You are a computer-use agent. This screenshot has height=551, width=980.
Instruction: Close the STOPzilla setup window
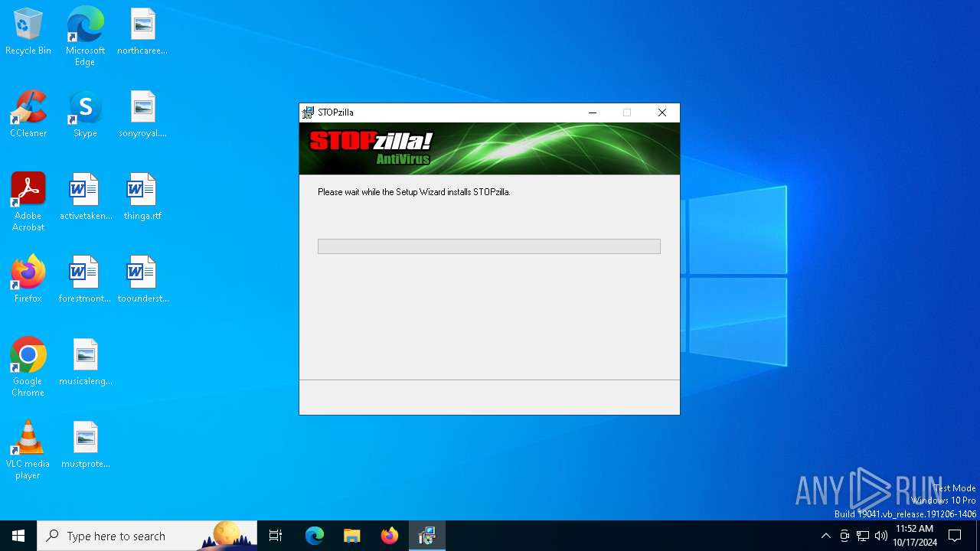pyautogui.click(x=662, y=112)
